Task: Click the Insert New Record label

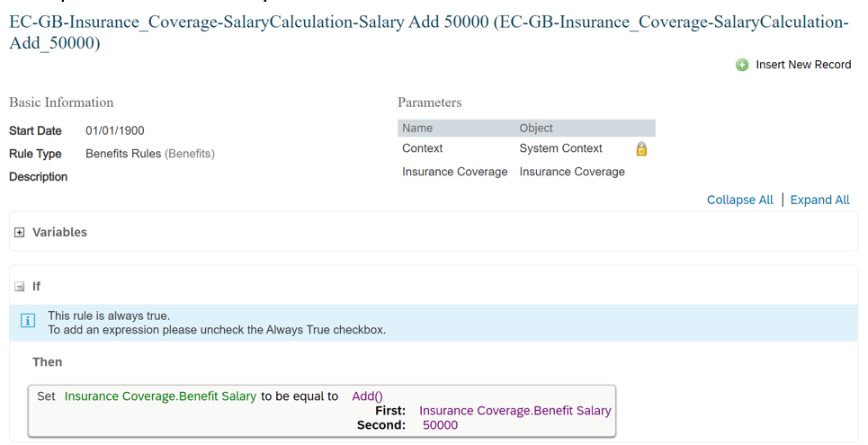Action: coord(803,65)
